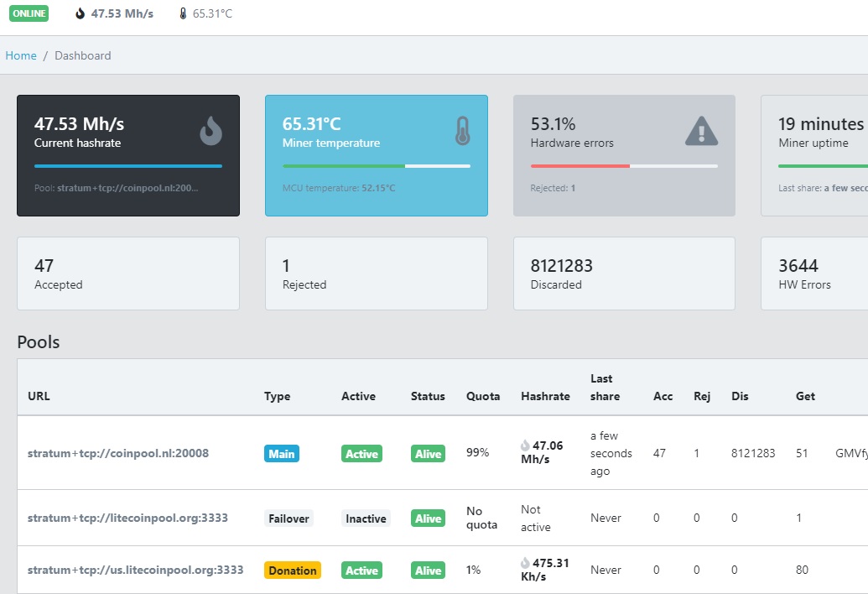Click the Type column header
The height and width of the screenshot is (594, 868).
point(277,396)
